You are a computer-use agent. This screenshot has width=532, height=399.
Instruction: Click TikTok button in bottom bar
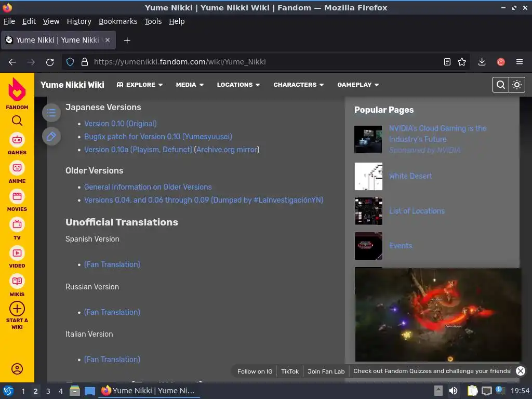pyautogui.click(x=290, y=371)
